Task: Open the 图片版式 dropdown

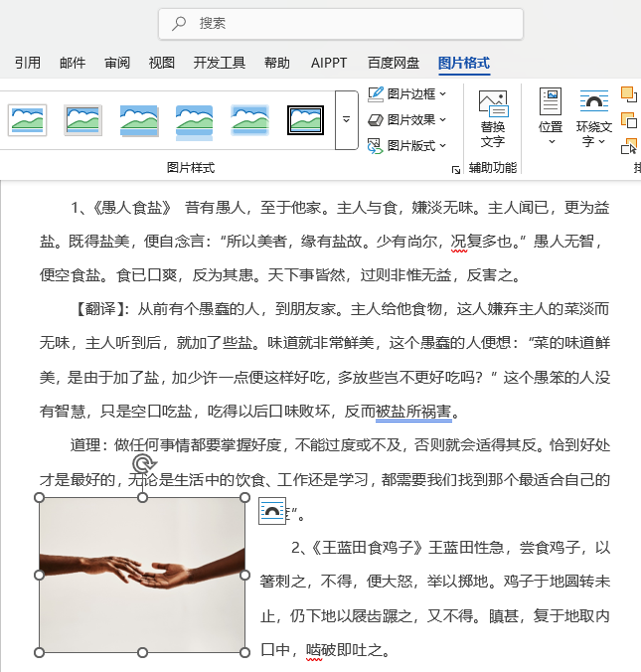Action: point(407,146)
